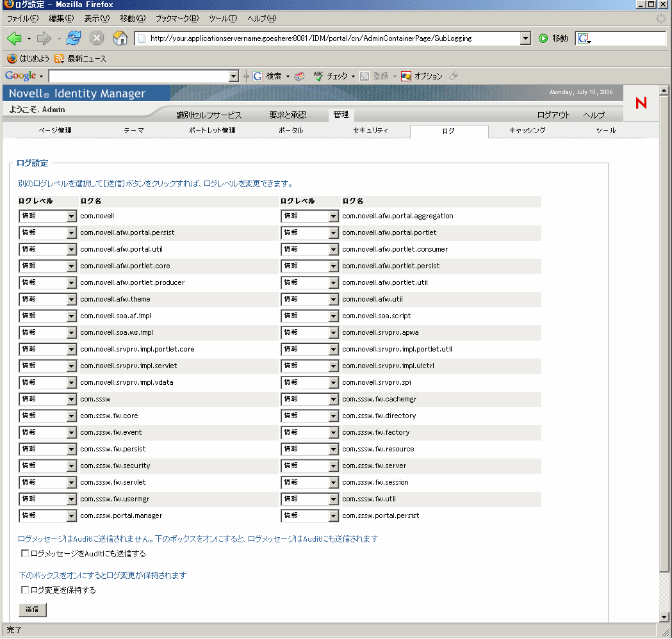Click the Firefox Back arrow icon
This screenshot has width=672, height=639.
pyautogui.click(x=14, y=38)
